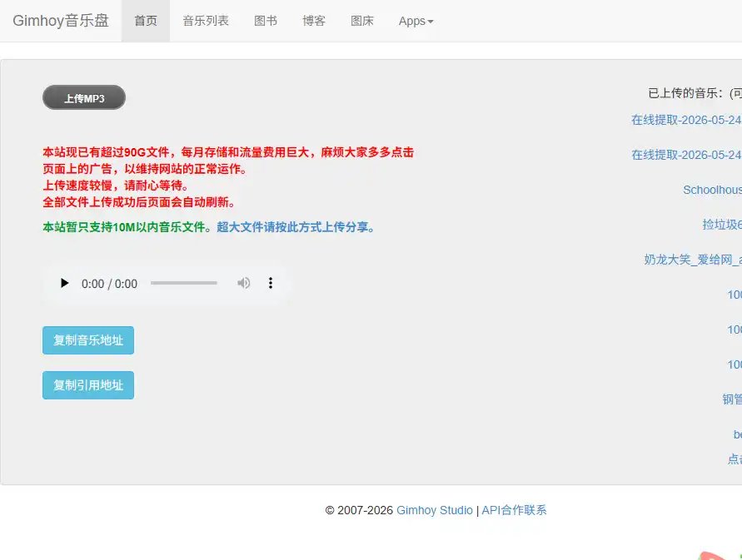This screenshot has height=560, width=742.
Task: Play the audio in the player
Action: pyautogui.click(x=64, y=283)
